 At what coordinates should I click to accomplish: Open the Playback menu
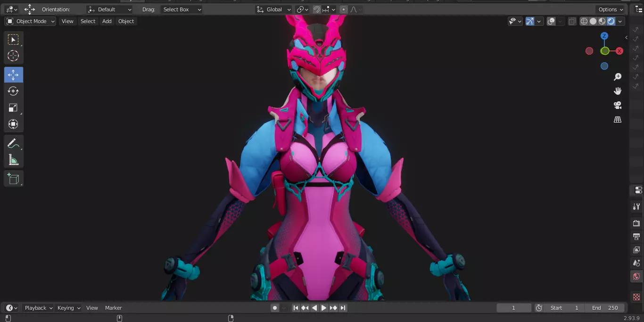[x=38, y=308]
